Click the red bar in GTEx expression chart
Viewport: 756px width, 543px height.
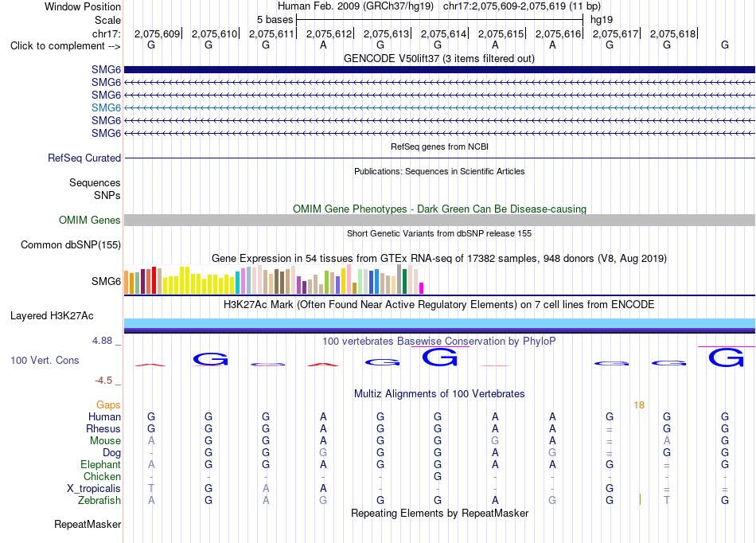point(154,280)
